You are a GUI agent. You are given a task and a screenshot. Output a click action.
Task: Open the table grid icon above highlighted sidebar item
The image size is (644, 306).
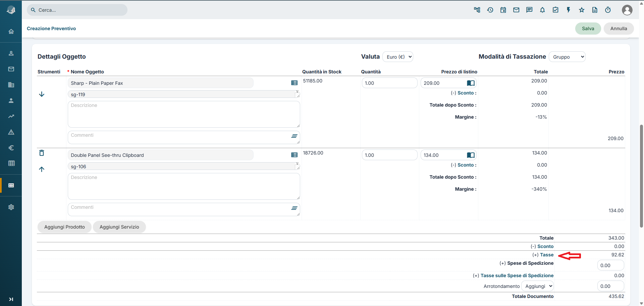[11, 164]
